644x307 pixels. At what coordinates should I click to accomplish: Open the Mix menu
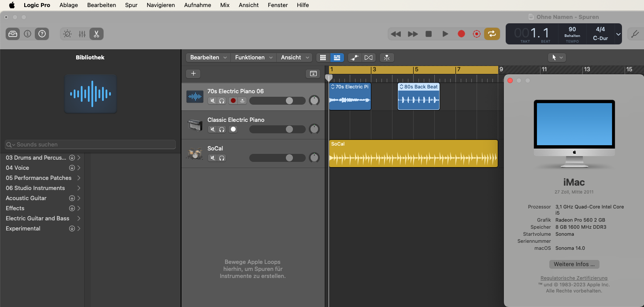[225, 5]
